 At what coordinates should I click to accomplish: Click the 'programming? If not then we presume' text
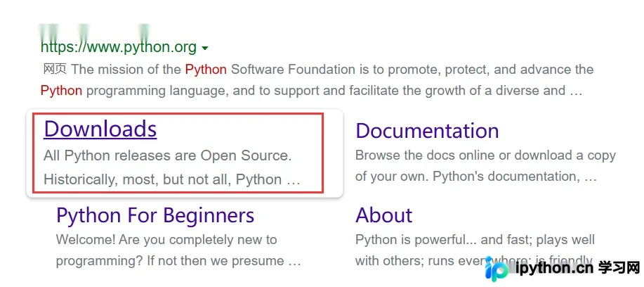tap(178, 261)
